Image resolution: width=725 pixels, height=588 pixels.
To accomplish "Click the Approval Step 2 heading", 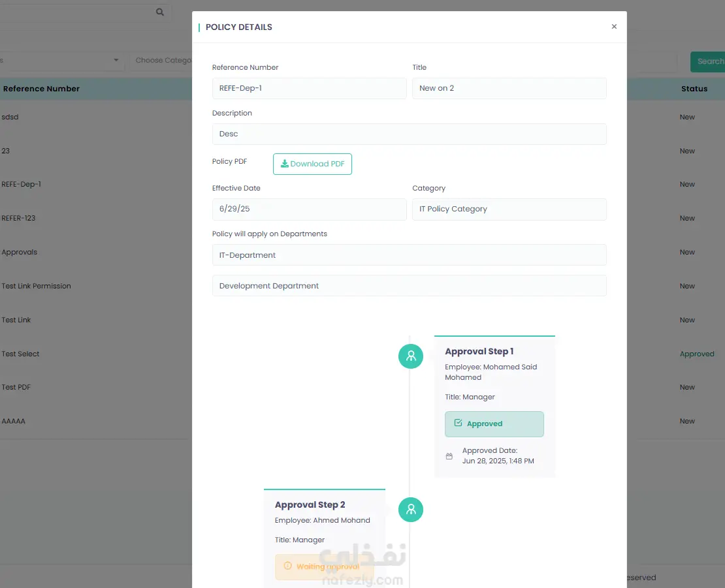I will tap(310, 505).
